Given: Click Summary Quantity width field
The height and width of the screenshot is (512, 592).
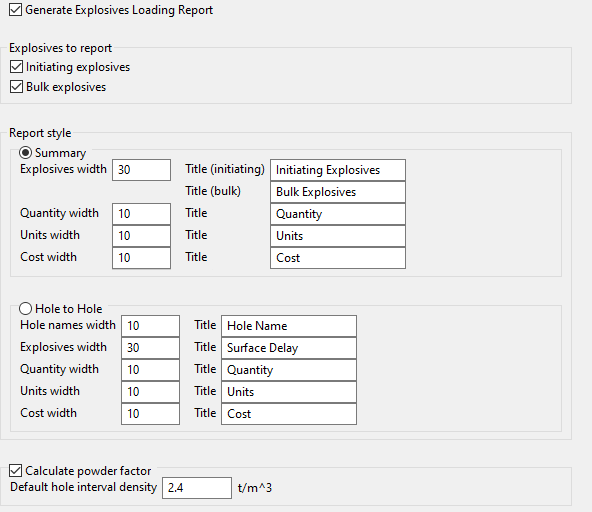Looking at the screenshot, I should pyautogui.click(x=141, y=214).
